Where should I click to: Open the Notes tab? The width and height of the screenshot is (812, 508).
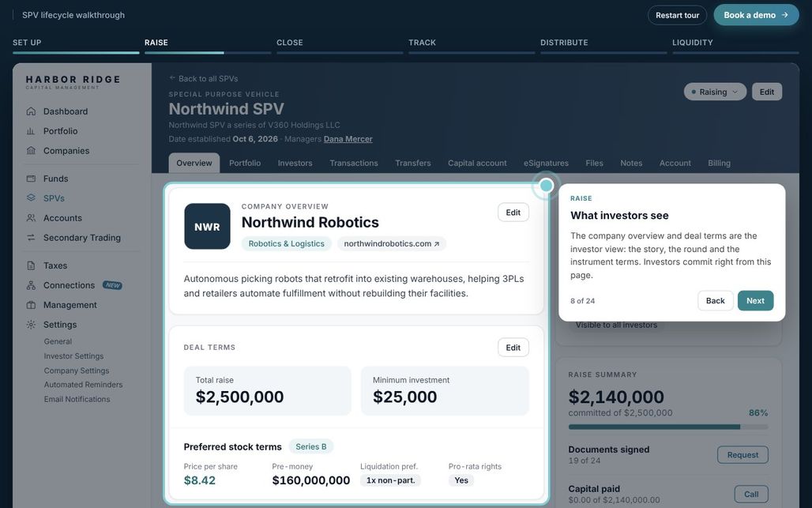[x=631, y=163]
